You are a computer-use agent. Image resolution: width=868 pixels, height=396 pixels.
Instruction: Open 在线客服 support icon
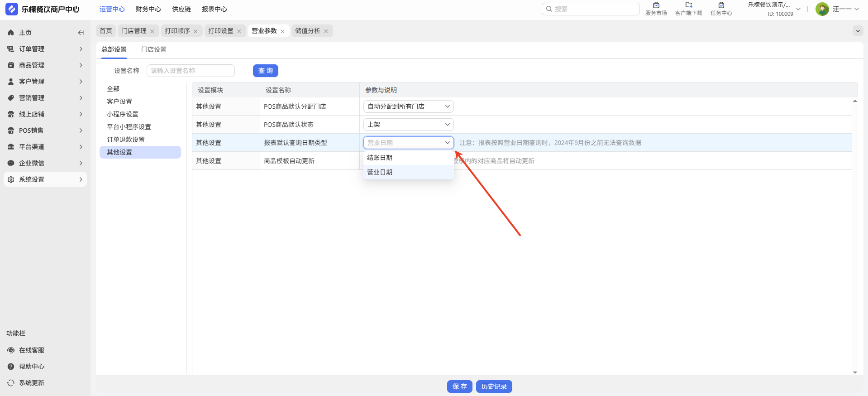tap(11, 350)
